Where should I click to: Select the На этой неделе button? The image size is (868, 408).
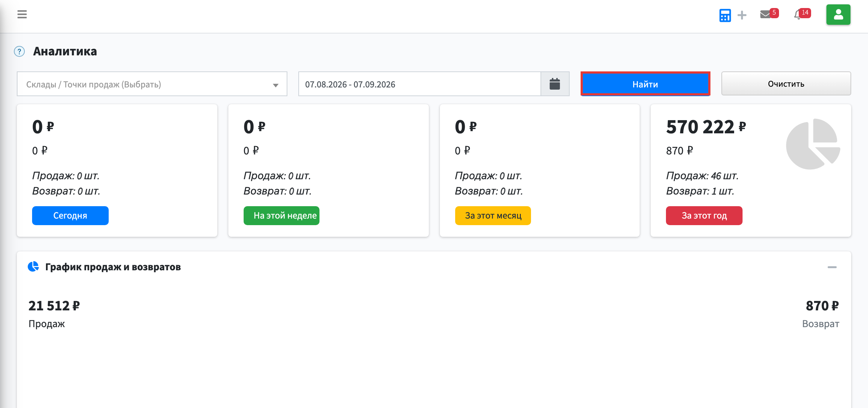[x=282, y=216]
